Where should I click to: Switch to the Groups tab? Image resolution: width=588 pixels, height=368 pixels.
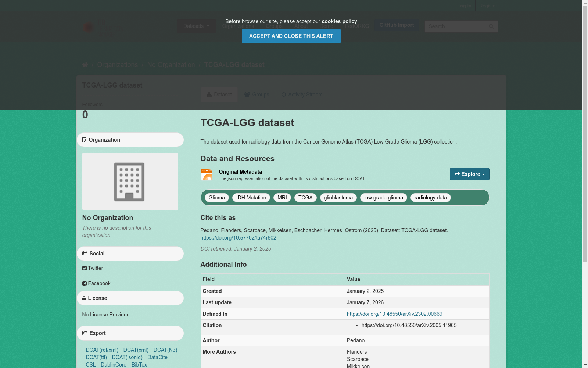pos(257,95)
